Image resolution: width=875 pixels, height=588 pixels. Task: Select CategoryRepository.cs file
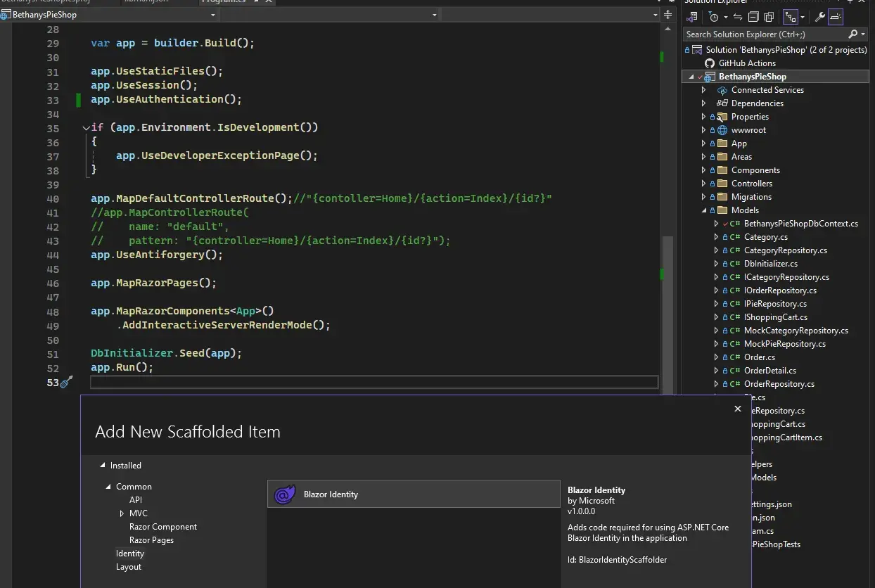tap(786, 250)
